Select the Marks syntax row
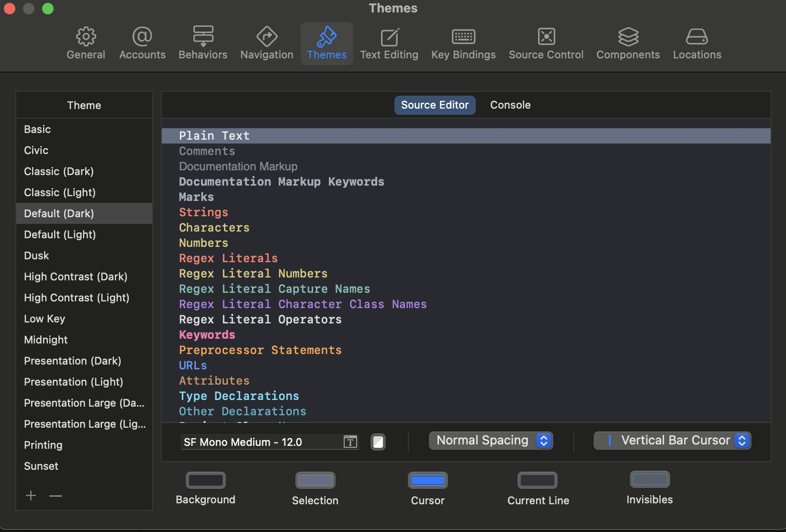The image size is (786, 532). 466,197
